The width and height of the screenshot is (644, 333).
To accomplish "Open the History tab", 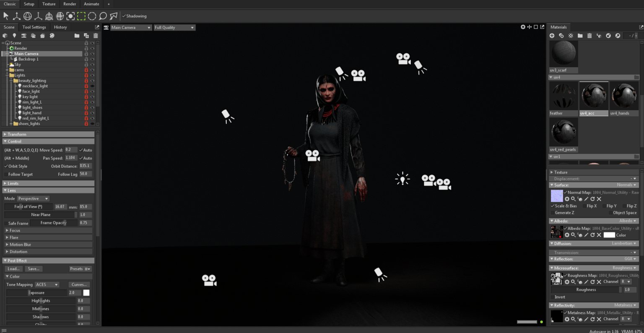I will click(x=60, y=27).
